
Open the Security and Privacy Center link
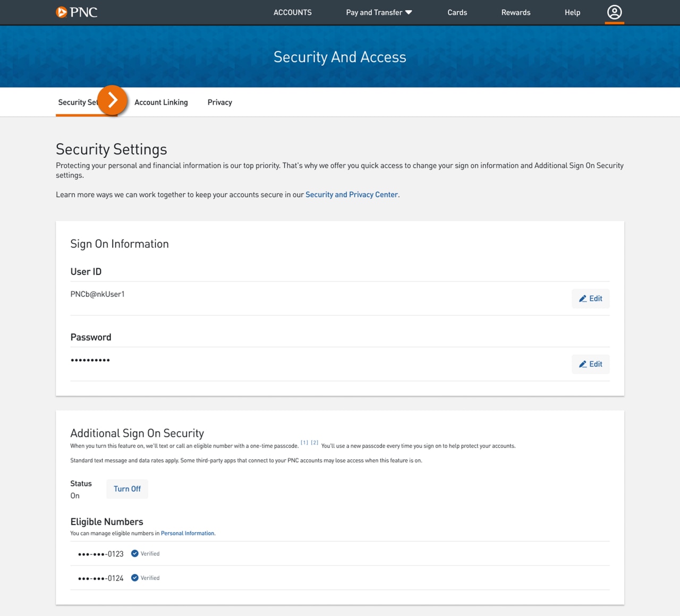[352, 194]
